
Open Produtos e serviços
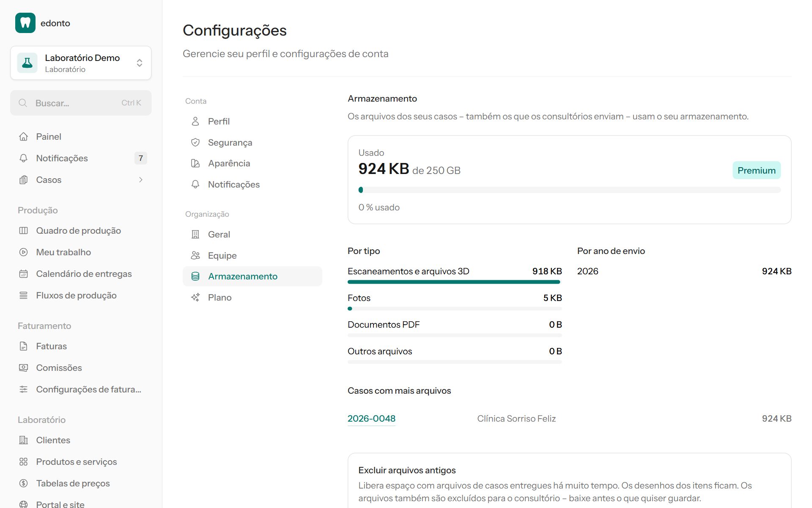[x=81, y=462]
